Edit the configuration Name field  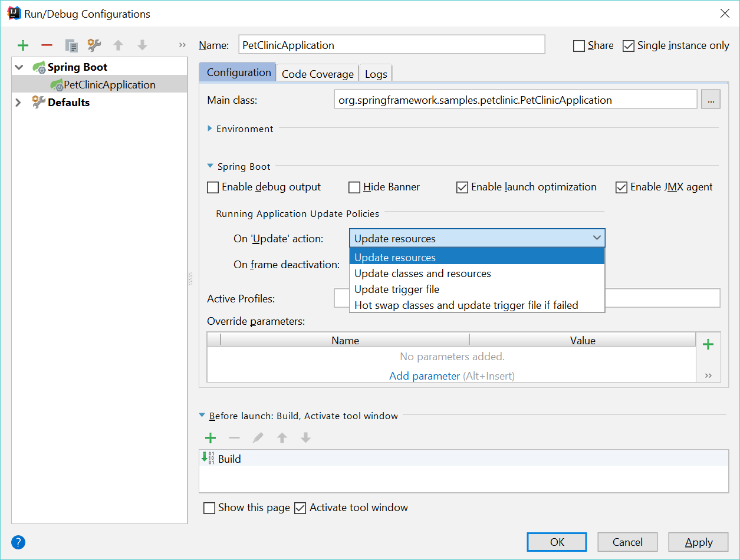pyautogui.click(x=392, y=45)
